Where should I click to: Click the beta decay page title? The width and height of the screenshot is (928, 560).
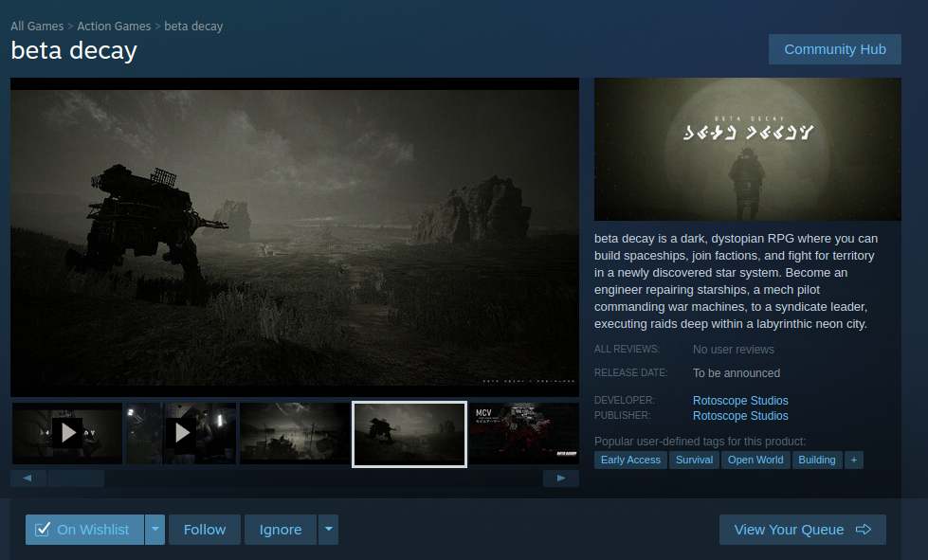click(74, 51)
